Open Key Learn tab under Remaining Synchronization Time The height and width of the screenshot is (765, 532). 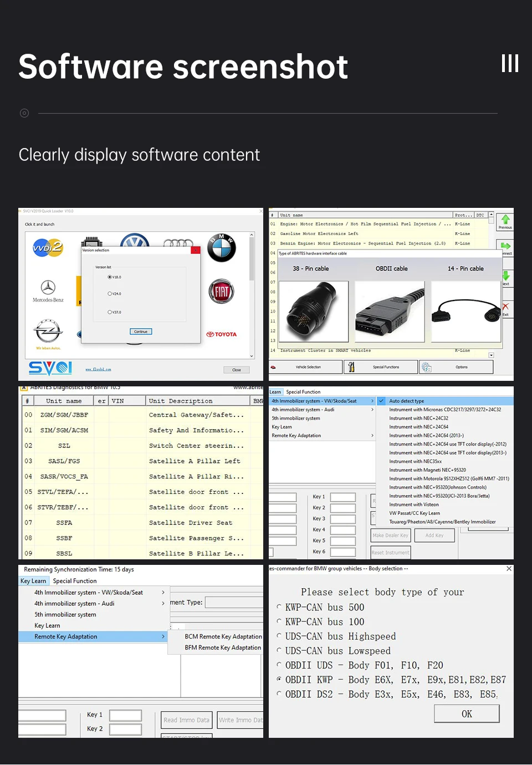[x=33, y=581]
